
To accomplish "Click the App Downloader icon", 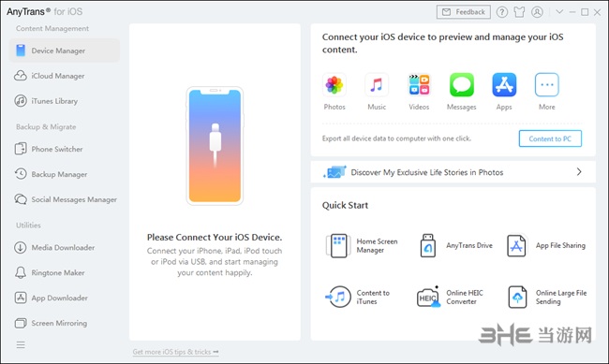I will click(21, 298).
